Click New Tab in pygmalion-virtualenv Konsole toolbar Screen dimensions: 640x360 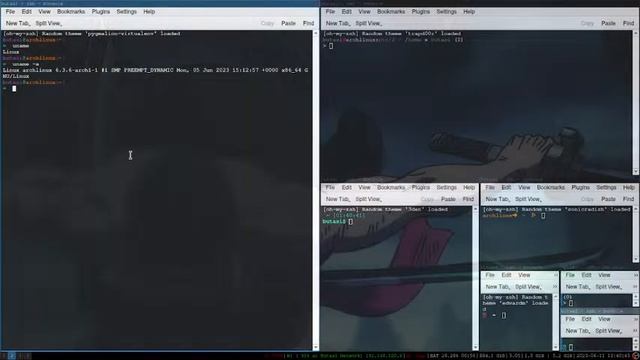click(x=17, y=24)
